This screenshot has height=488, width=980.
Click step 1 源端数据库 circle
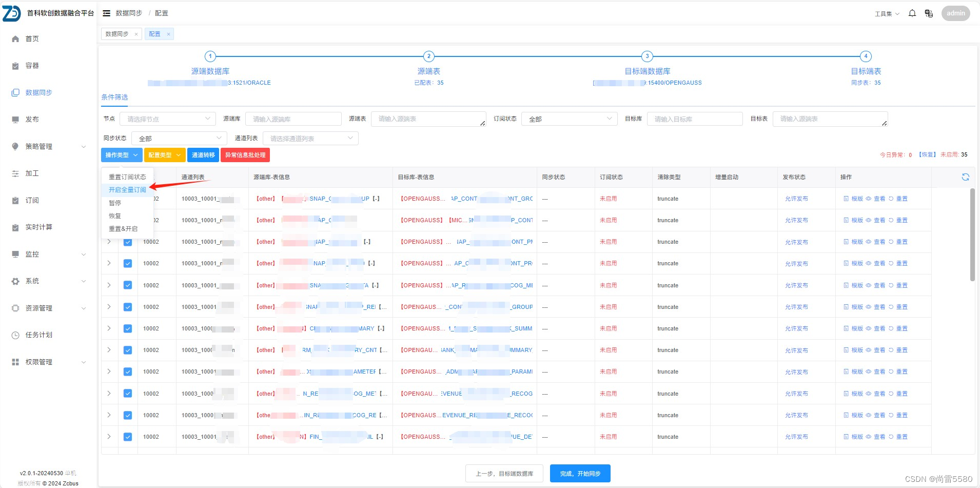click(x=210, y=56)
